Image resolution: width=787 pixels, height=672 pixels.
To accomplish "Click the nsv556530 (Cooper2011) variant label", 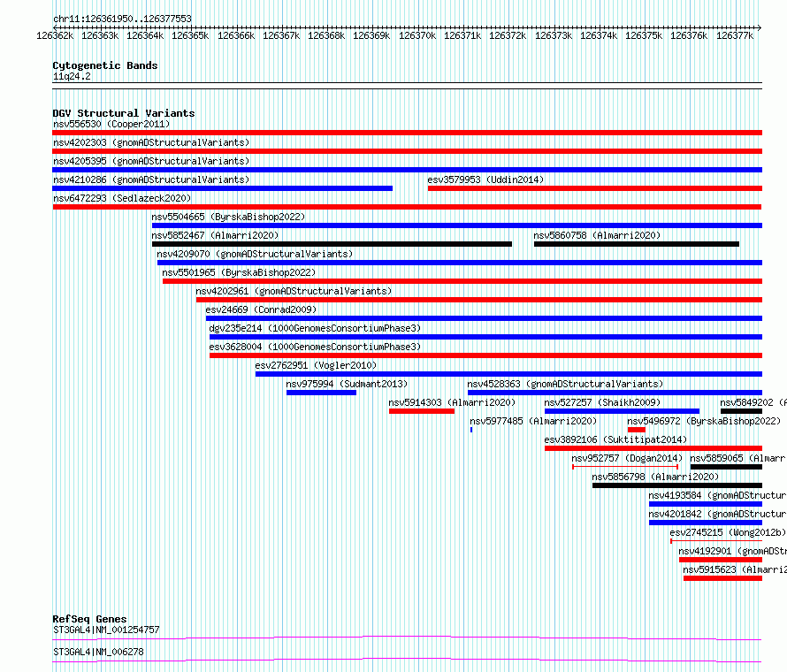I will point(111,124).
